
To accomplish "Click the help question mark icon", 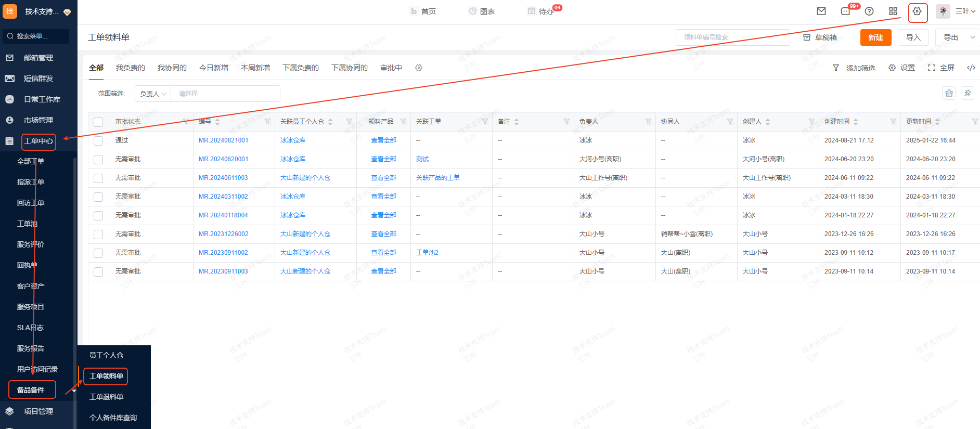I will (x=869, y=11).
